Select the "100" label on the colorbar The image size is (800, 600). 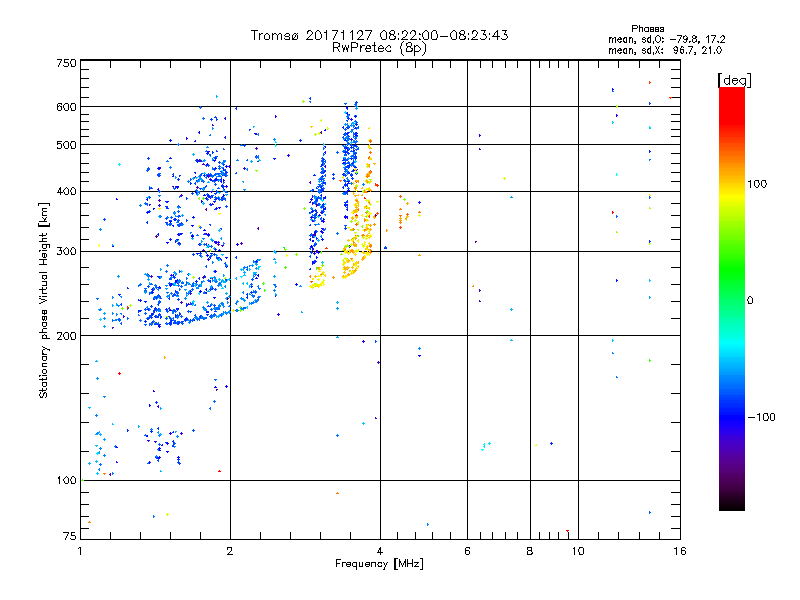point(757,184)
